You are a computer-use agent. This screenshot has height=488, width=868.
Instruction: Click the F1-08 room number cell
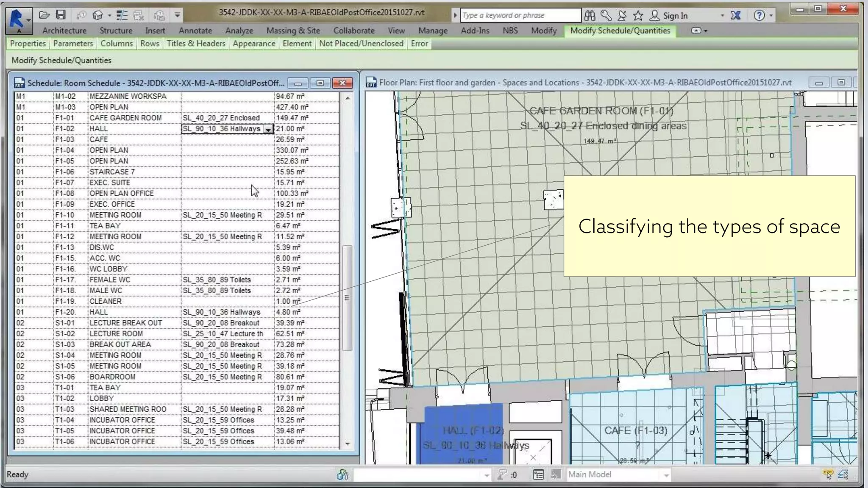(70, 193)
